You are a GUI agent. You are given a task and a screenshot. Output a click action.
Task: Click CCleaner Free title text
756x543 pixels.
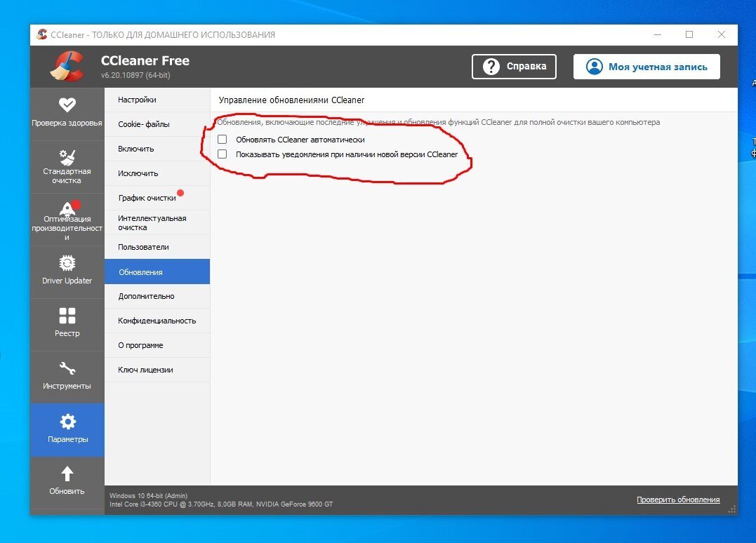145,61
